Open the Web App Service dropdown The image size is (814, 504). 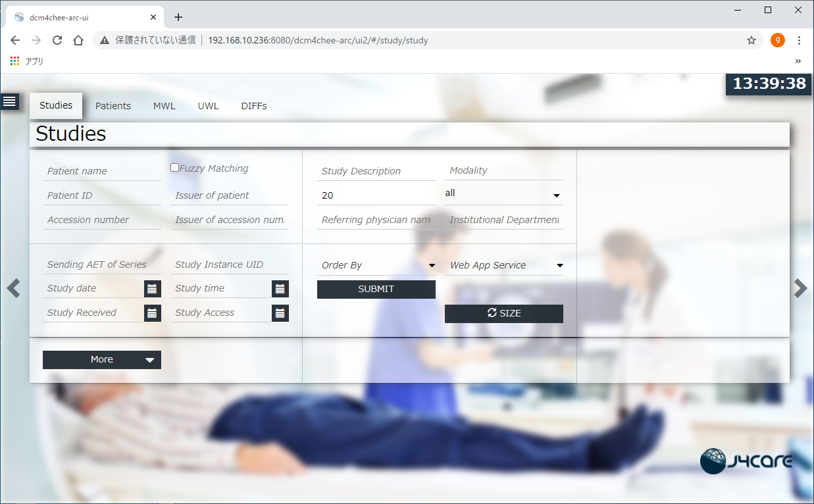click(503, 265)
